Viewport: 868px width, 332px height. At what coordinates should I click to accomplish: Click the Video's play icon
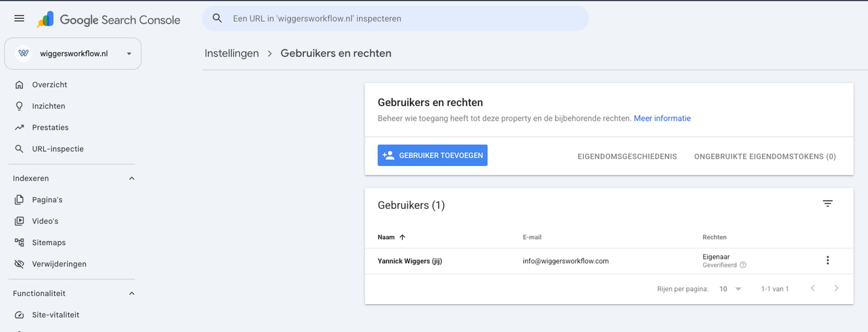19,221
